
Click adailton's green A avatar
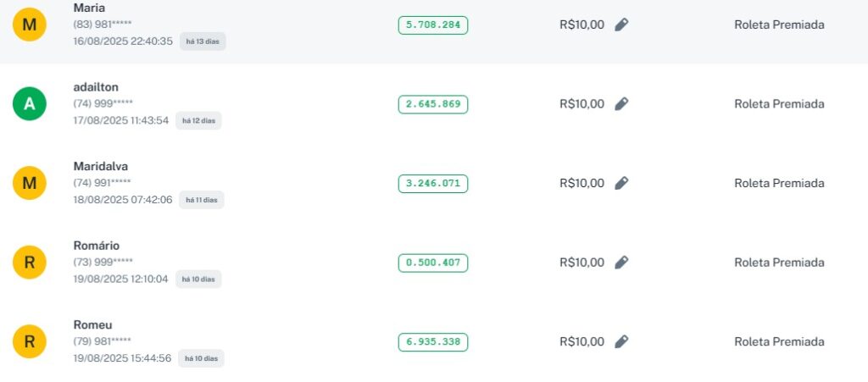pos(30,104)
